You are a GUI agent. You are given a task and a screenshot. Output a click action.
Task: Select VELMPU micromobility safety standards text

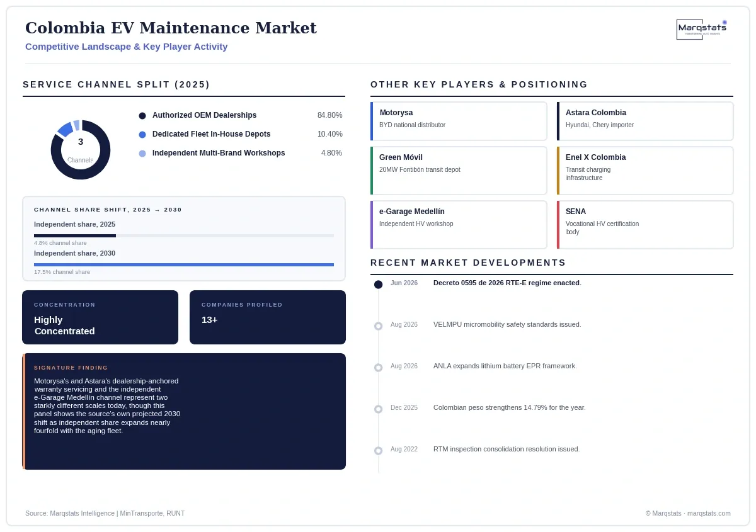(507, 324)
